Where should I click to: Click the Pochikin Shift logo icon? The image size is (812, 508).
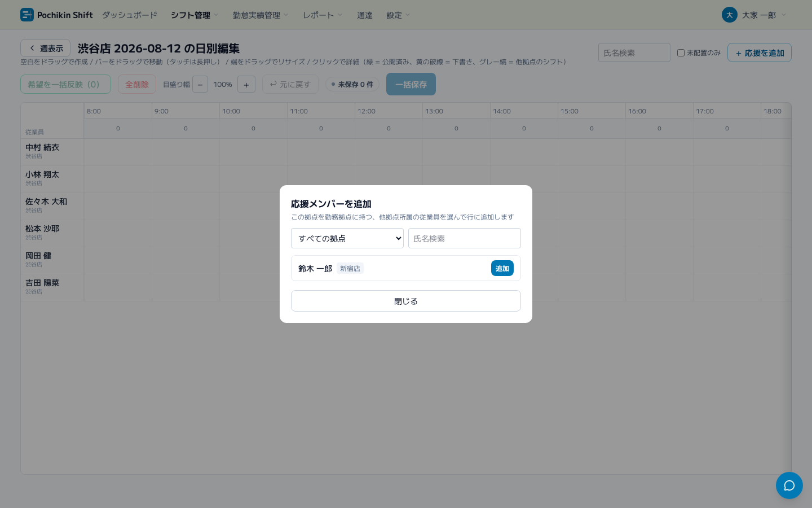click(x=27, y=15)
